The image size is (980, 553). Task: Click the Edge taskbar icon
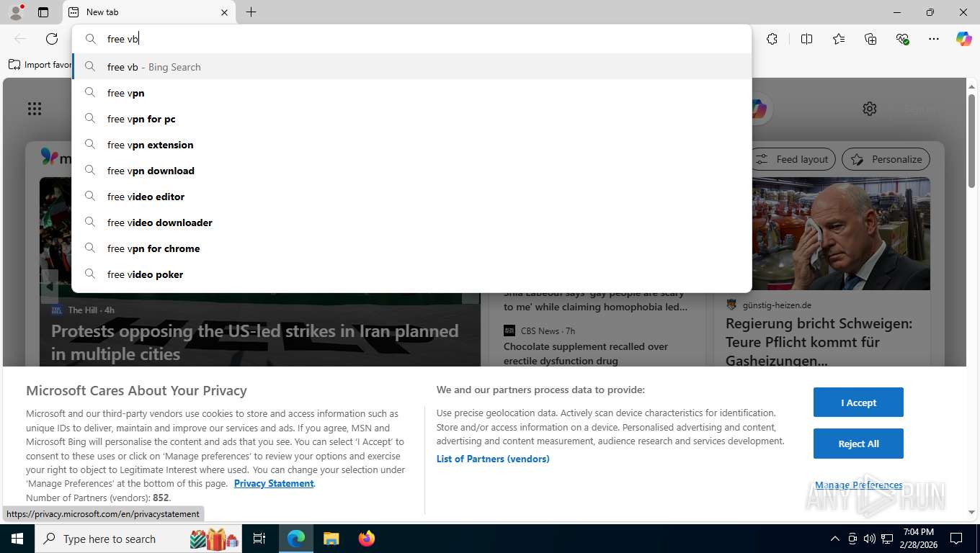click(296, 539)
